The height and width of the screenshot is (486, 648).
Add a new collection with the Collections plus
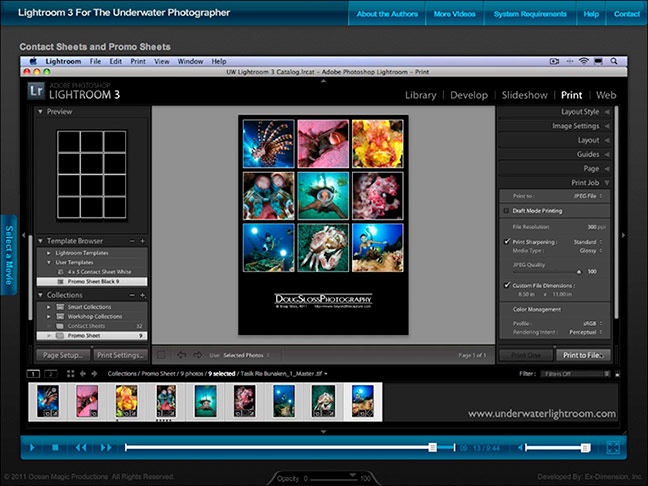(142, 295)
